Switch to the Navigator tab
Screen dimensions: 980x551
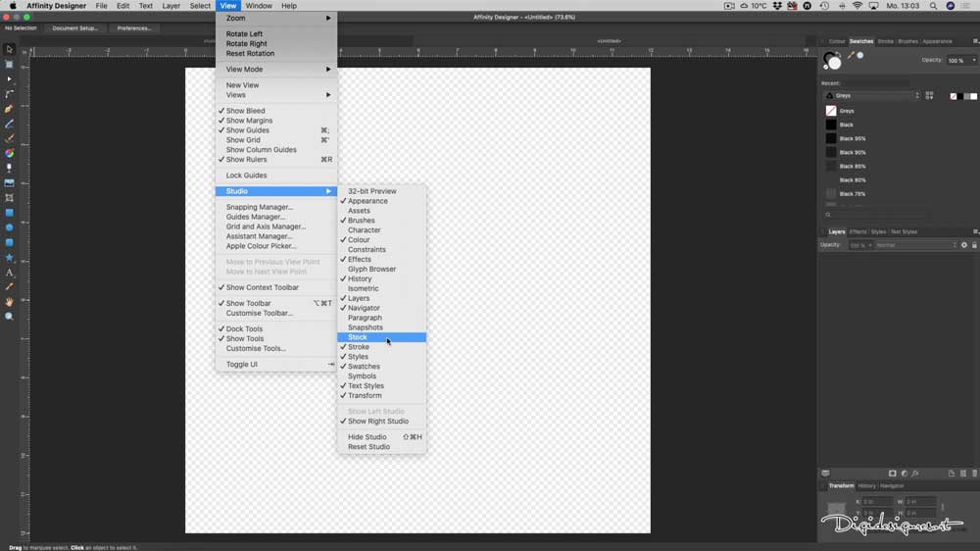[892, 486]
